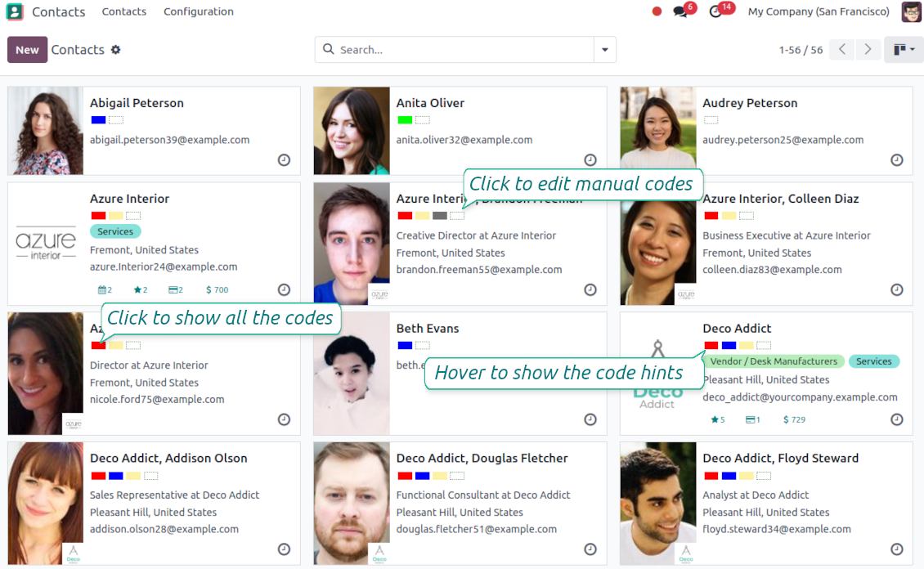The width and height of the screenshot is (924, 569).
Task: Open Azure Interior meetings calendar count
Action: 105,289
